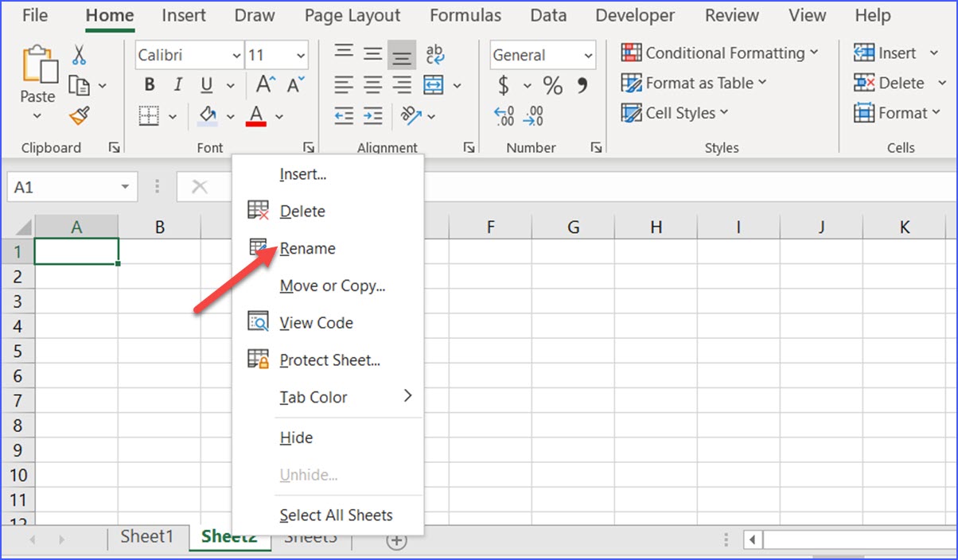Apply Percent style

click(552, 85)
